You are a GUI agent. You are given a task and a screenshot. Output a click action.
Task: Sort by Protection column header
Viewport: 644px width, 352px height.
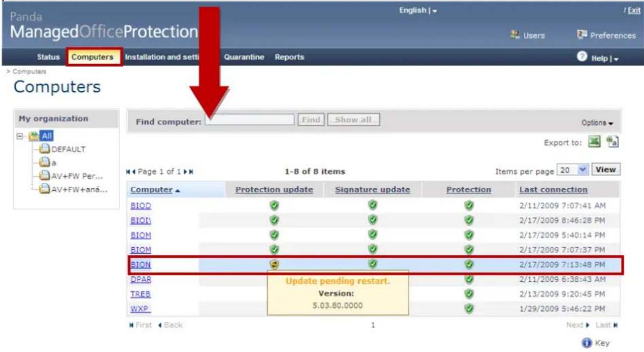468,190
